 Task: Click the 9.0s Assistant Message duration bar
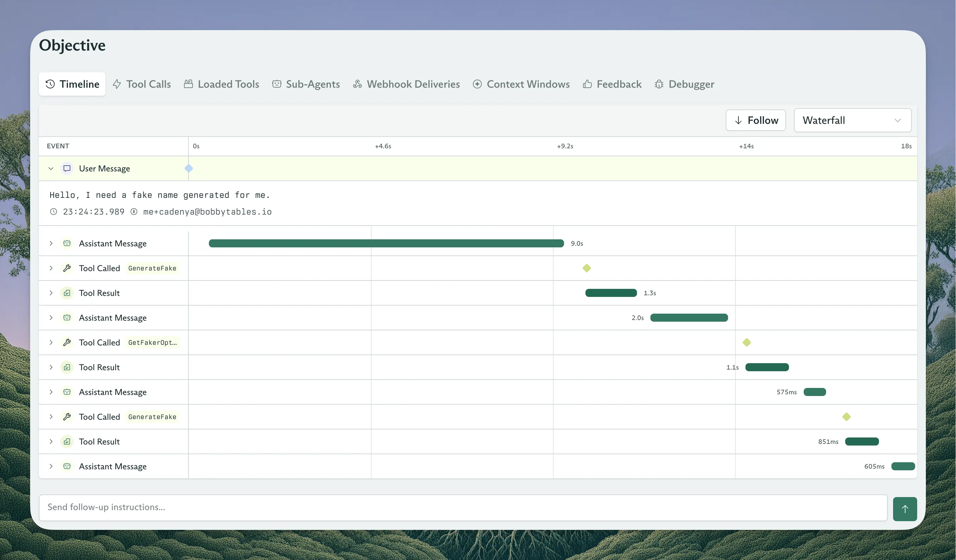tap(386, 243)
